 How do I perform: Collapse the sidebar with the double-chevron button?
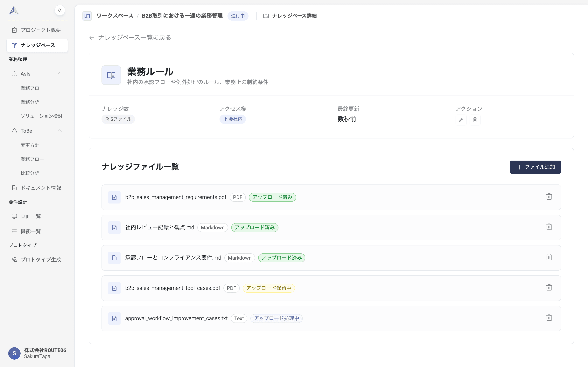[x=60, y=10]
